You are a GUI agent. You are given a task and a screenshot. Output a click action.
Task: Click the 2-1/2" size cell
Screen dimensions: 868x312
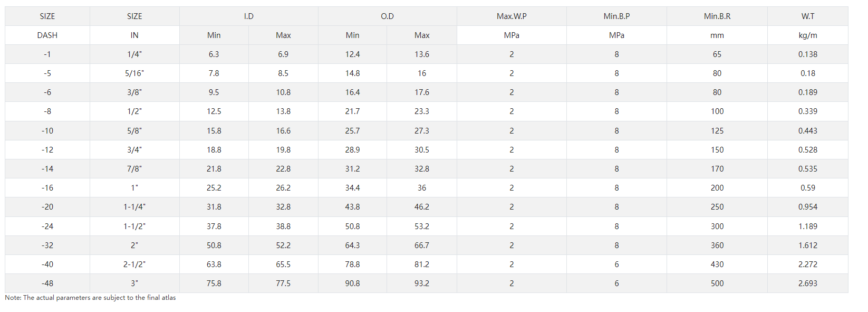click(x=134, y=264)
